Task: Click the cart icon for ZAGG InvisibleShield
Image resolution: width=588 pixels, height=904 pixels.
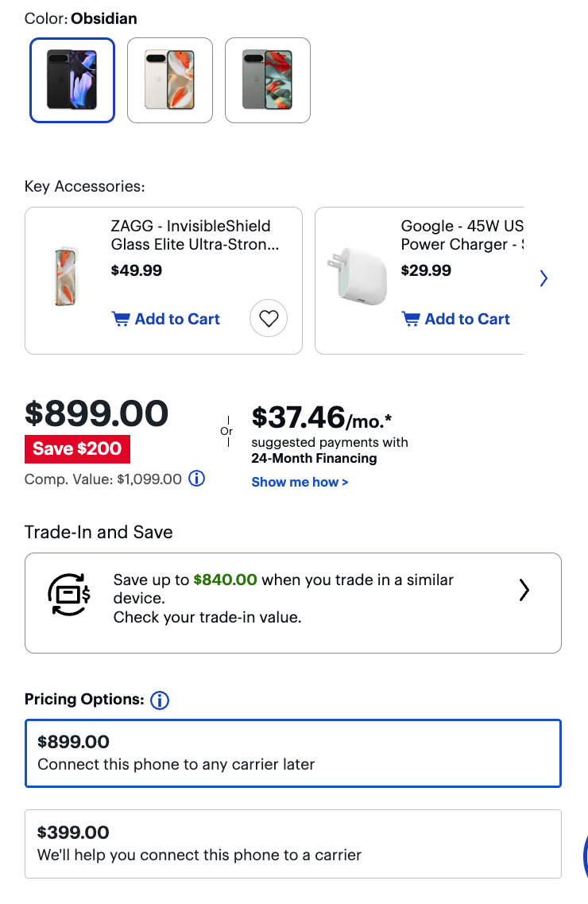Action: 121,320
